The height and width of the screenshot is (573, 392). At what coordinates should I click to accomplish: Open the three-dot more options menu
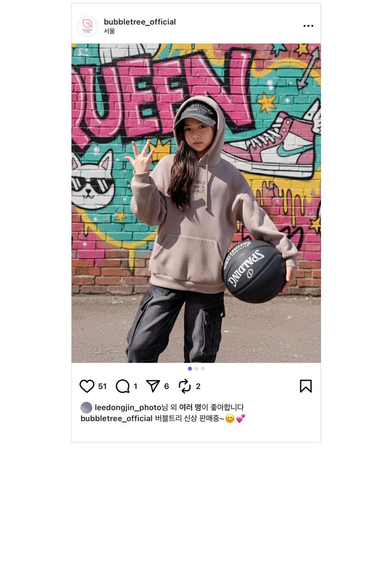[308, 26]
